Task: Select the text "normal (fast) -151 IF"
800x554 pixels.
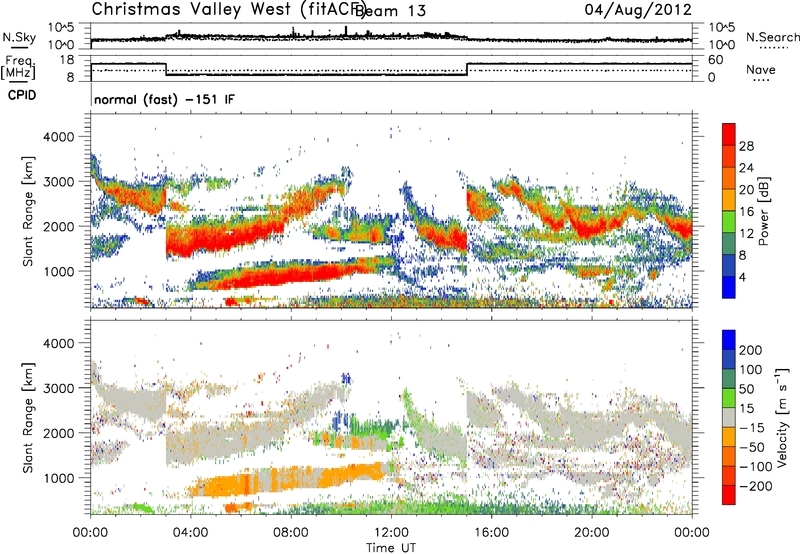Action: [x=164, y=99]
